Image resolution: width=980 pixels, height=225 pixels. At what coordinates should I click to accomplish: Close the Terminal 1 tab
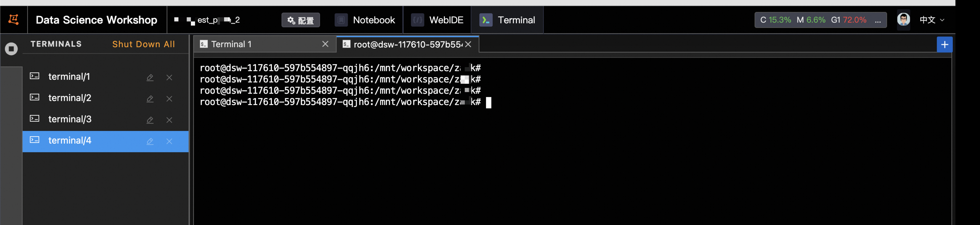coord(325,44)
